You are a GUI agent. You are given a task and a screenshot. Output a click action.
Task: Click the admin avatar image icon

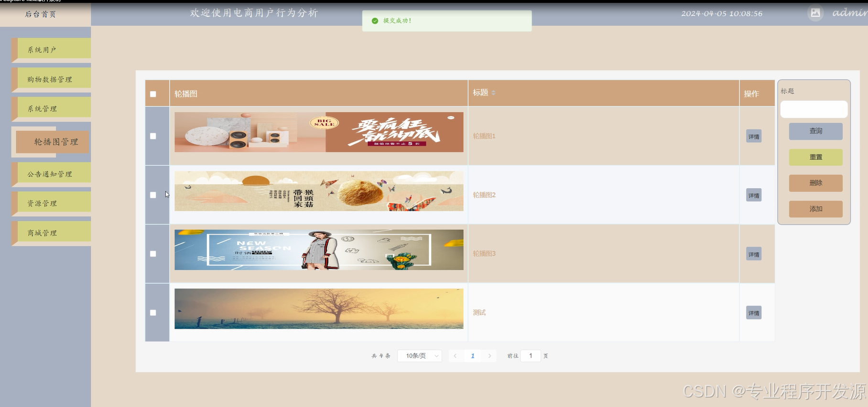[x=815, y=13]
